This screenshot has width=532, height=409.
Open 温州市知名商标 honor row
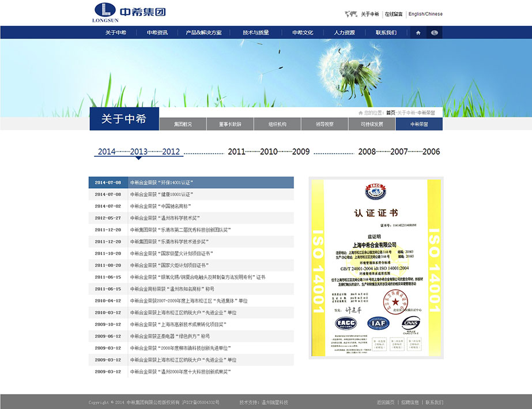[x=191, y=289]
